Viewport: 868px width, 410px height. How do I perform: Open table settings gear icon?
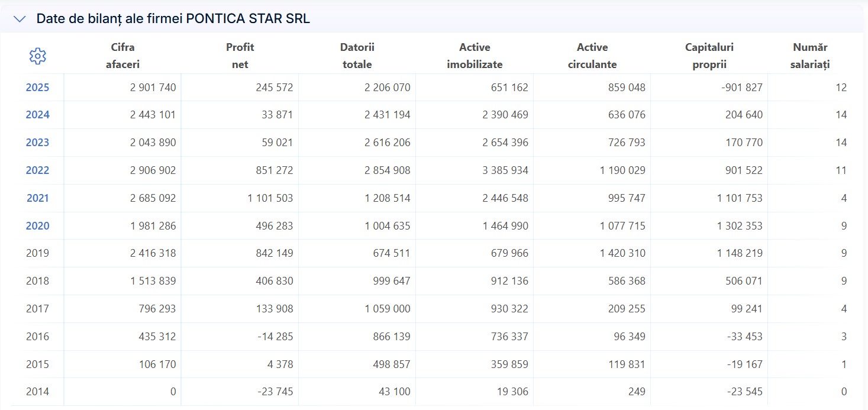(x=38, y=56)
